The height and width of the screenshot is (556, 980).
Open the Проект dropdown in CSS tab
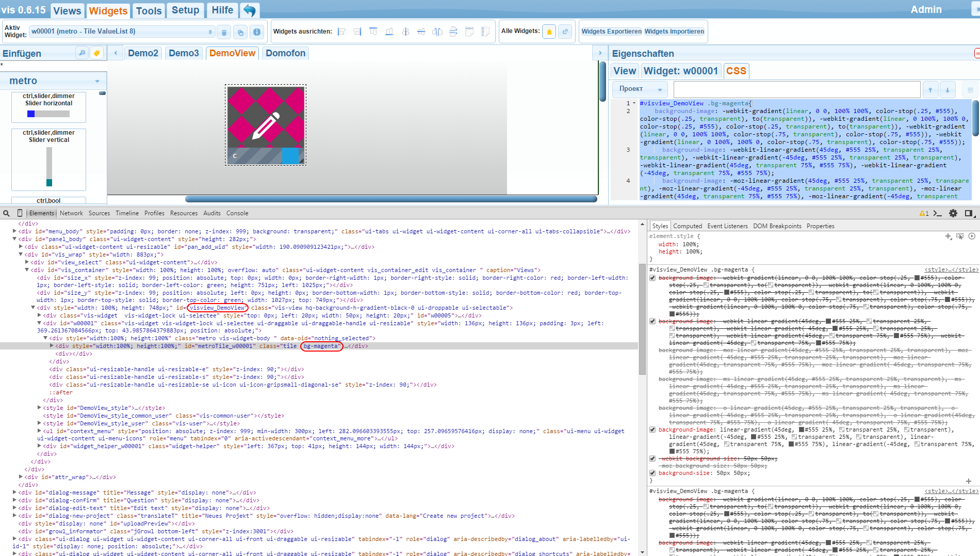640,89
